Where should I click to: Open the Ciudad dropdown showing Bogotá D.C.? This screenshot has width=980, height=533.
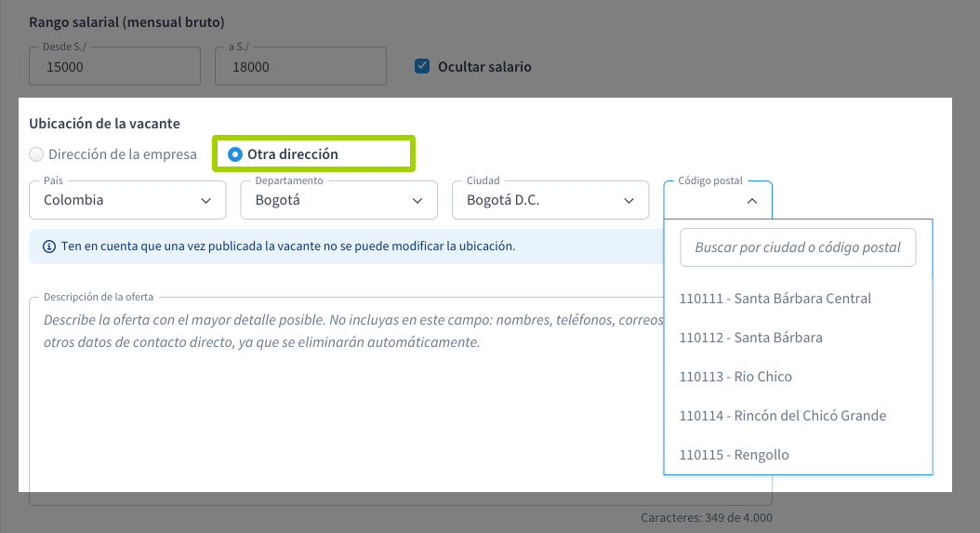pyautogui.click(x=550, y=200)
